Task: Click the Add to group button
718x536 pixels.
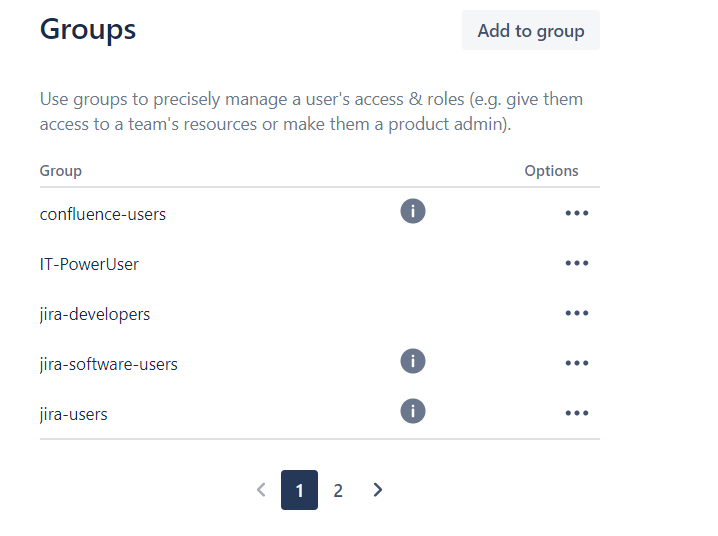Action: [531, 30]
